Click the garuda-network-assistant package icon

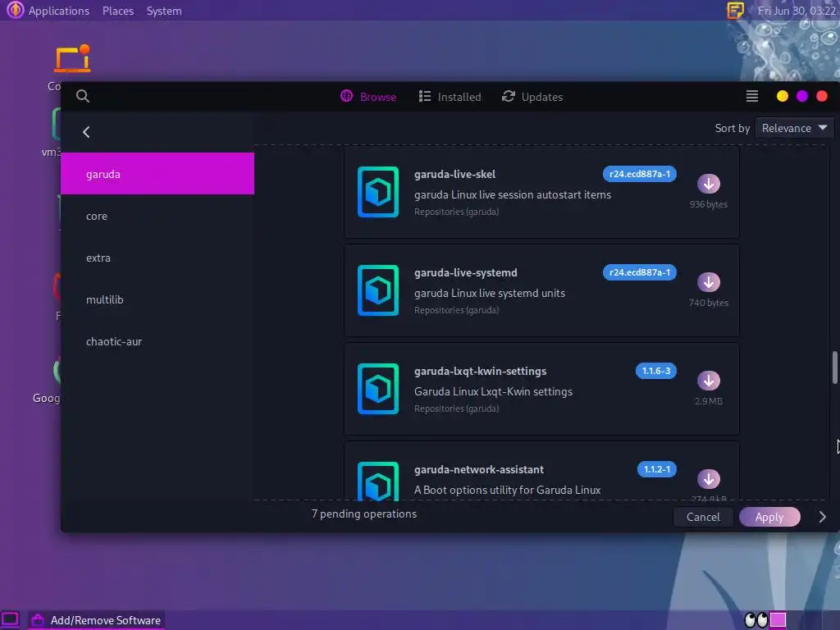(x=377, y=481)
